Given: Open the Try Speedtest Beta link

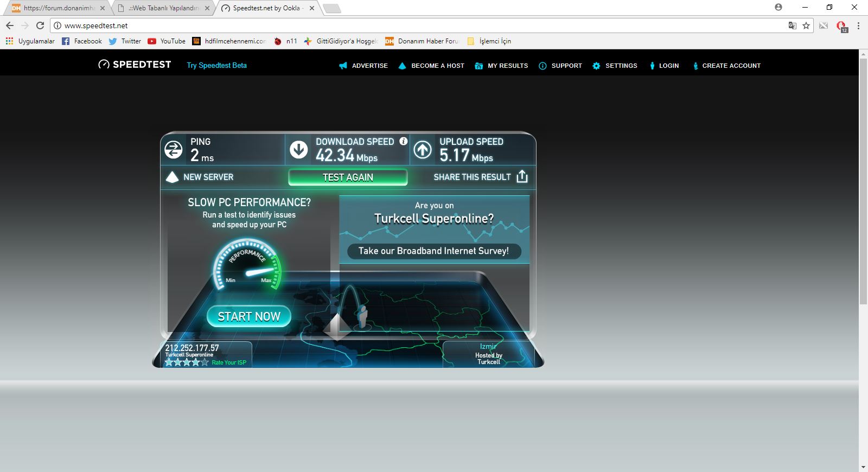Looking at the screenshot, I should [216, 65].
